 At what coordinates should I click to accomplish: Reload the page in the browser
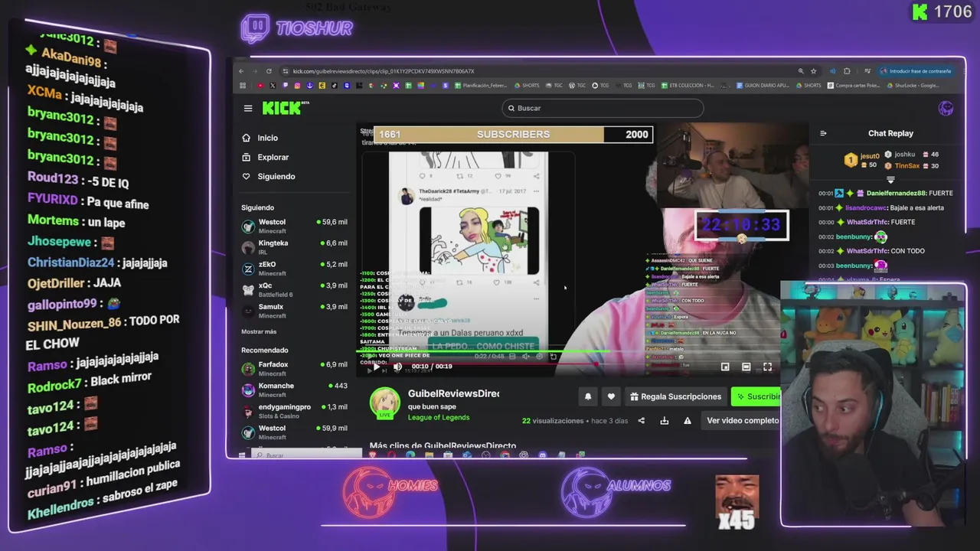(x=269, y=71)
